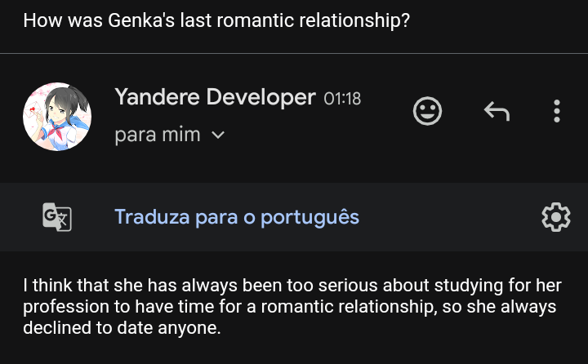Add an emoji reaction to the message

tap(427, 111)
